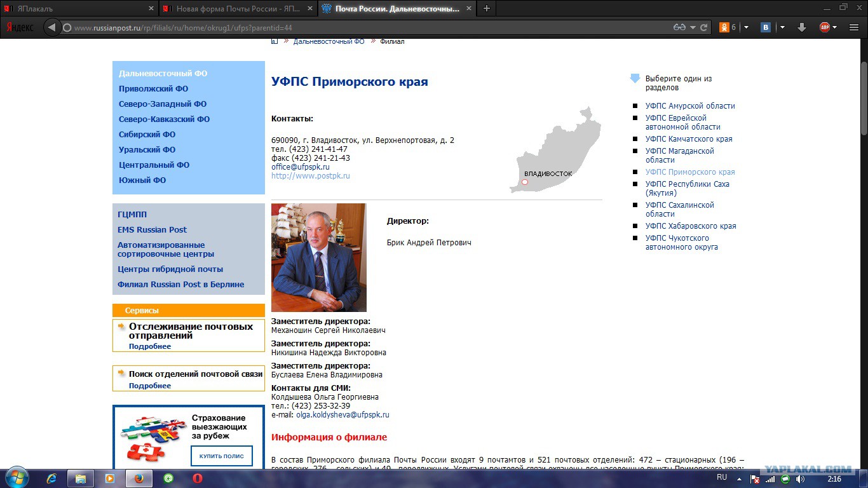Image resolution: width=868 pixels, height=488 pixels.
Task: Open УФПС Амурской области link
Action: (x=690, y=106)
